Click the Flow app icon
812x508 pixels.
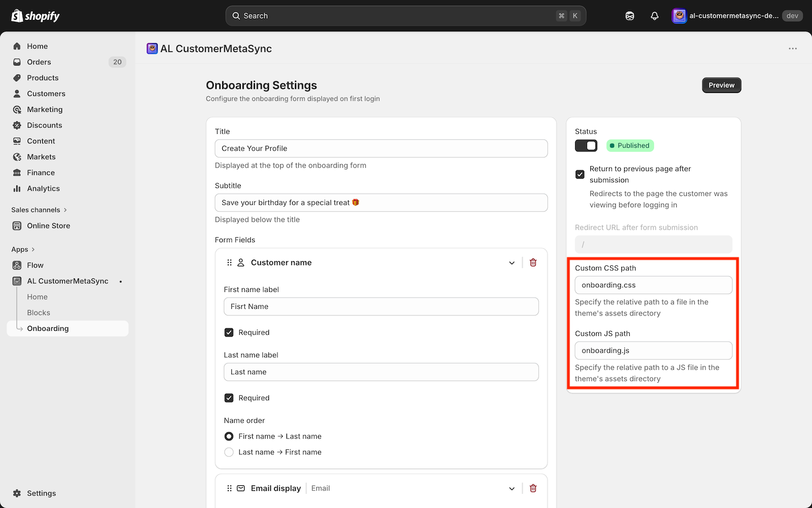point(17,265)
